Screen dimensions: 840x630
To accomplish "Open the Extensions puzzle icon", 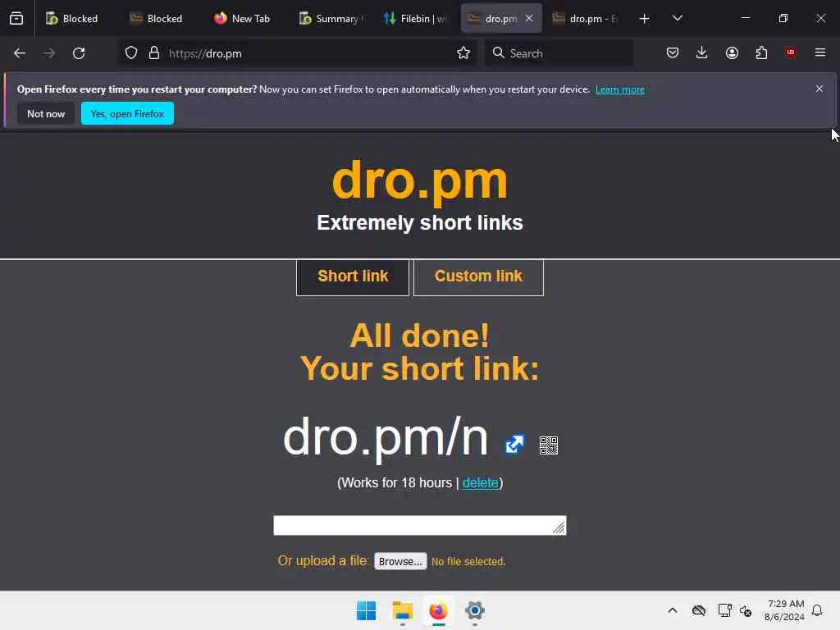I will click(761, 52).
